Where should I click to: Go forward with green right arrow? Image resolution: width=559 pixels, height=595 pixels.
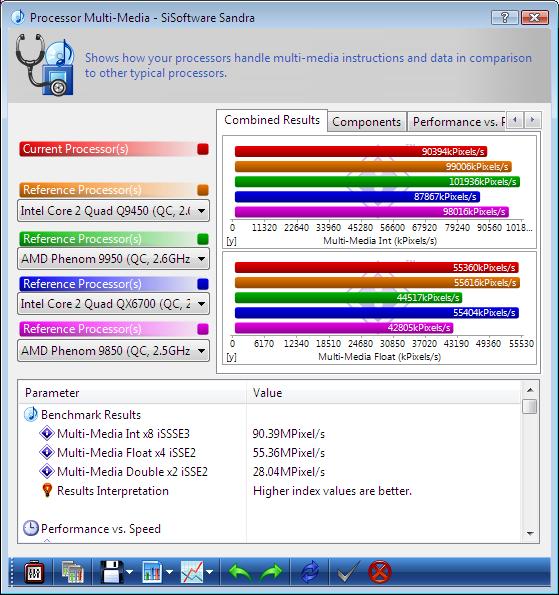click(x=271, y=572)
